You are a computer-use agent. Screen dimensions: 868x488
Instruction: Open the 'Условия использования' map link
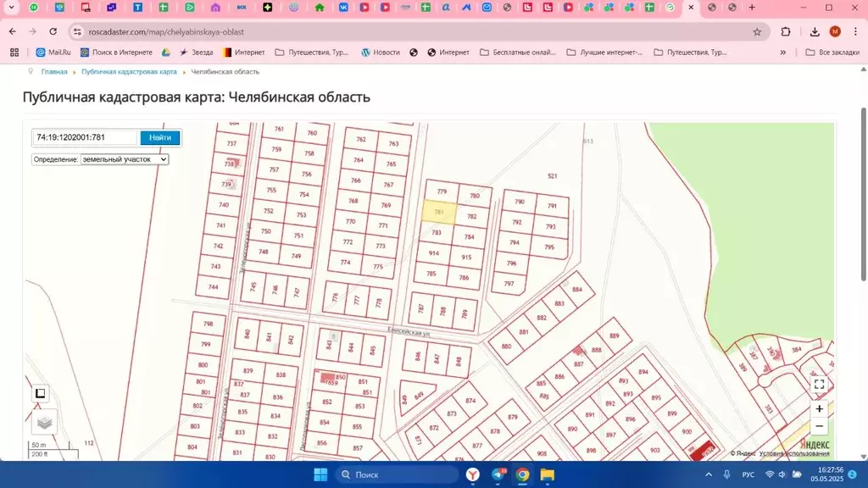click(x=793, y=453)
